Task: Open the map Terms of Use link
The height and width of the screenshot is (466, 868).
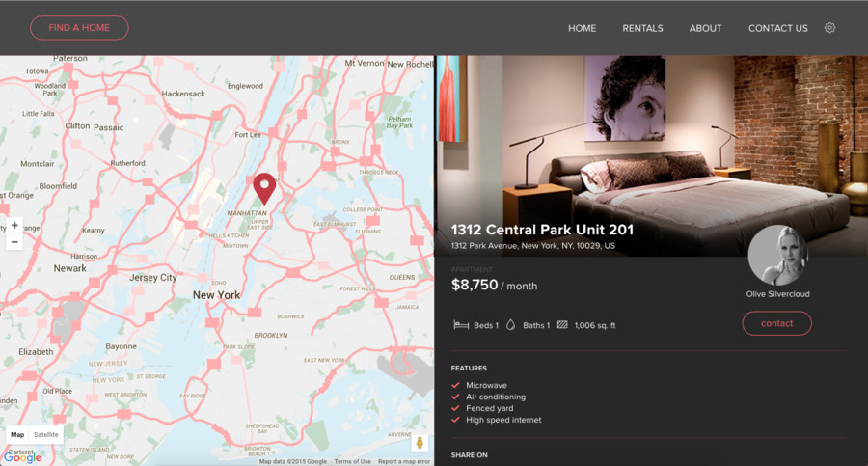Action: pyautogui.click(x=352, y=462)
